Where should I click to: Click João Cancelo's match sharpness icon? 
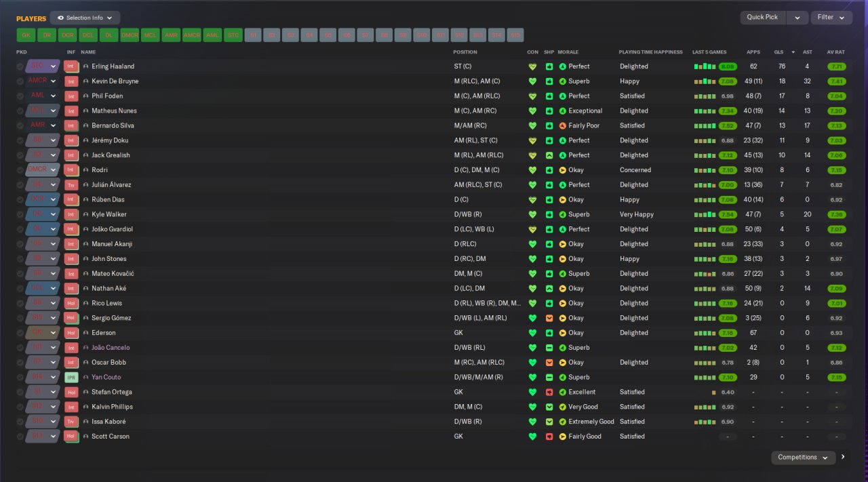[x=549, y=348]
